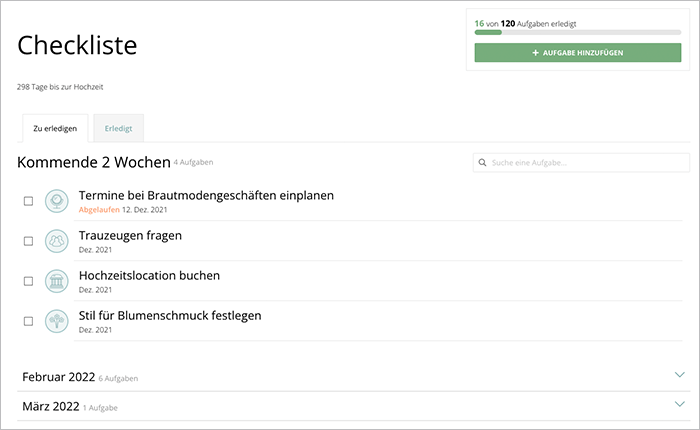Open the Trauzeugen fragen task title

tap(130, 235)
